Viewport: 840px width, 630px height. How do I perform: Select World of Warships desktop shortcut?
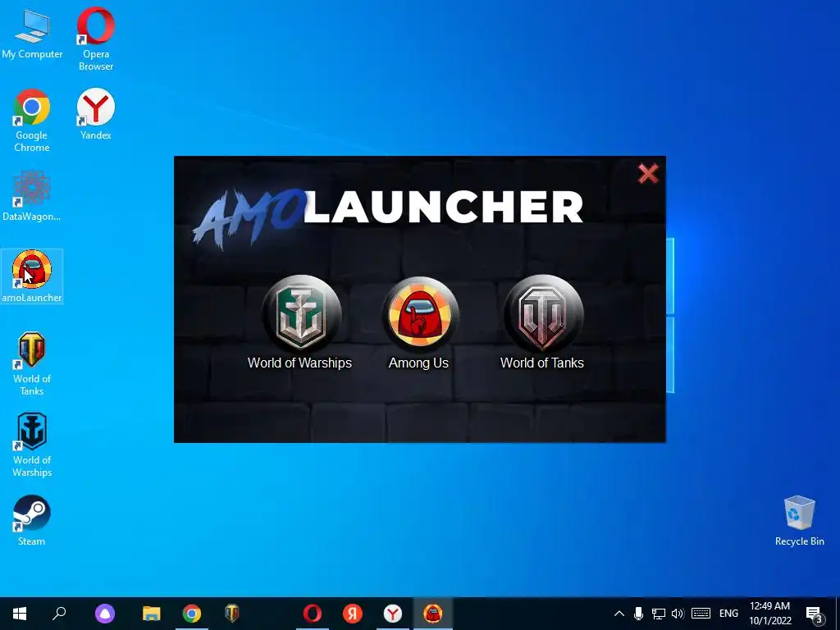(32, 445)
